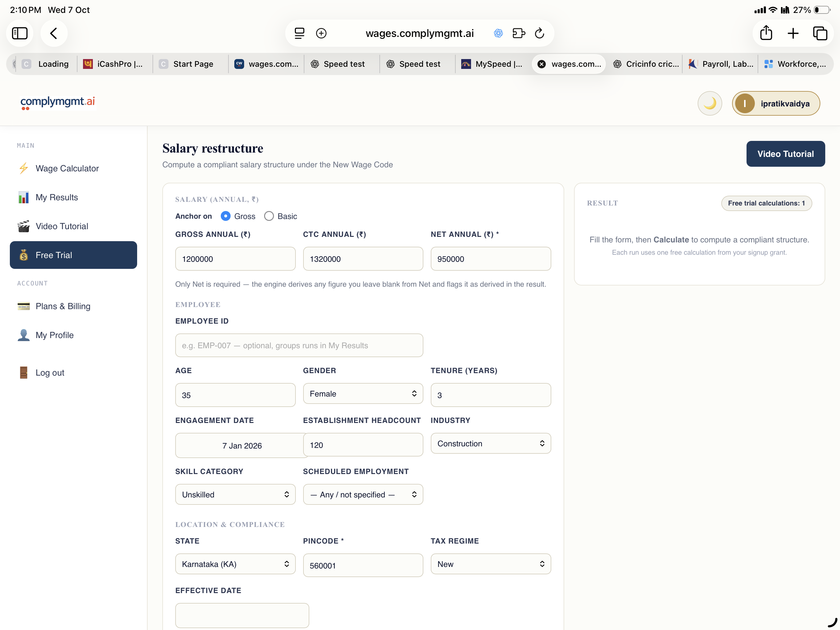Open My Results in sidebar
The height and width of the screenshot is (630, 840).
point(73,197)
